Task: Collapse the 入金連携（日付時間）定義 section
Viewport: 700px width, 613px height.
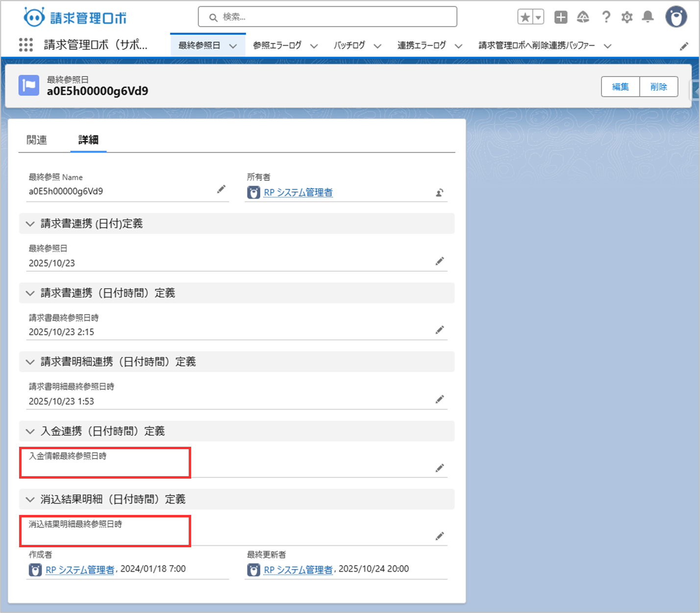Action: click(x=30, y=432)
